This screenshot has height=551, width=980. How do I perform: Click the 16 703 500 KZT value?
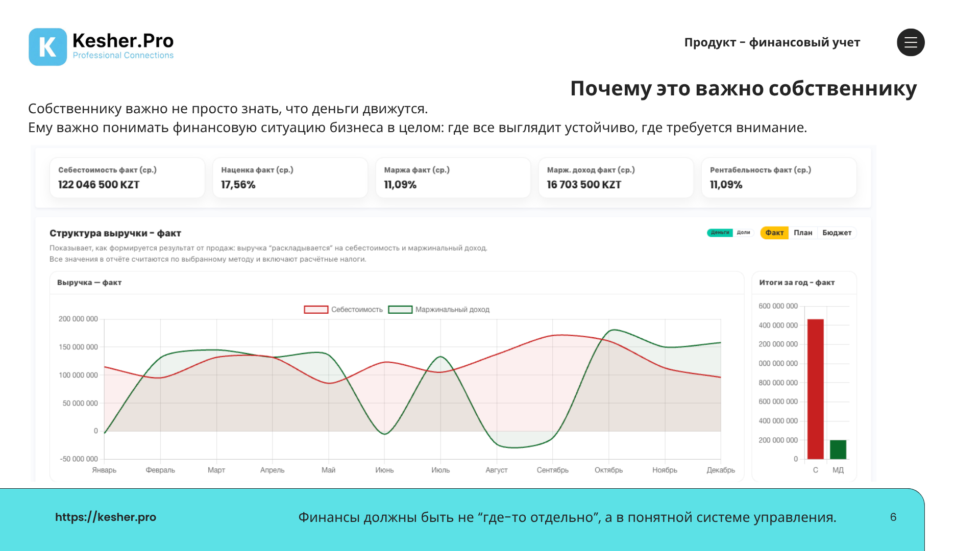pyautogui.click(x=584, y=185)
